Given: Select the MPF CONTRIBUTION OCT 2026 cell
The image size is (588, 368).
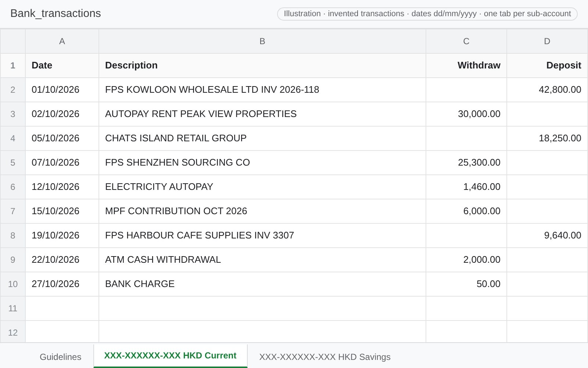Looking at the screenshot, I should 262,211.
